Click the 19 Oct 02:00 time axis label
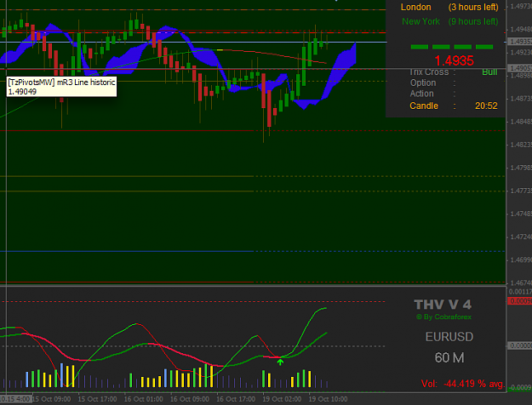Image resolution: width=532 pixels, height=405 pixels. tap(282, 399)
